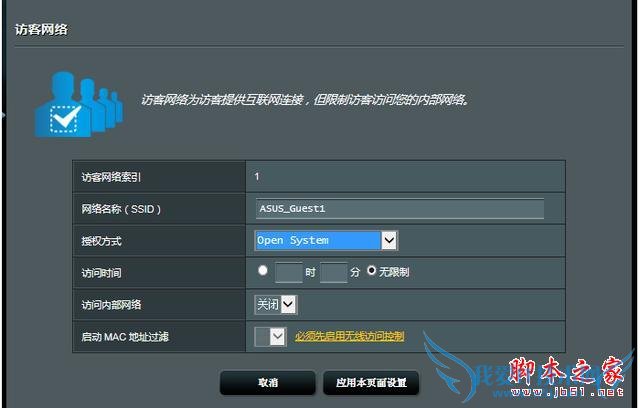640x408 pixels.
Task: Click the www.jb51.net watermark link
Action: (567, 392)
